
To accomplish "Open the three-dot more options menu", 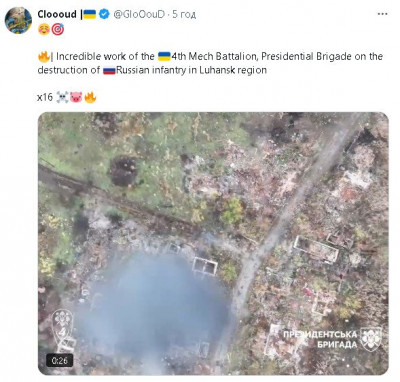I will pyautogui.click(x=382, y=14).
